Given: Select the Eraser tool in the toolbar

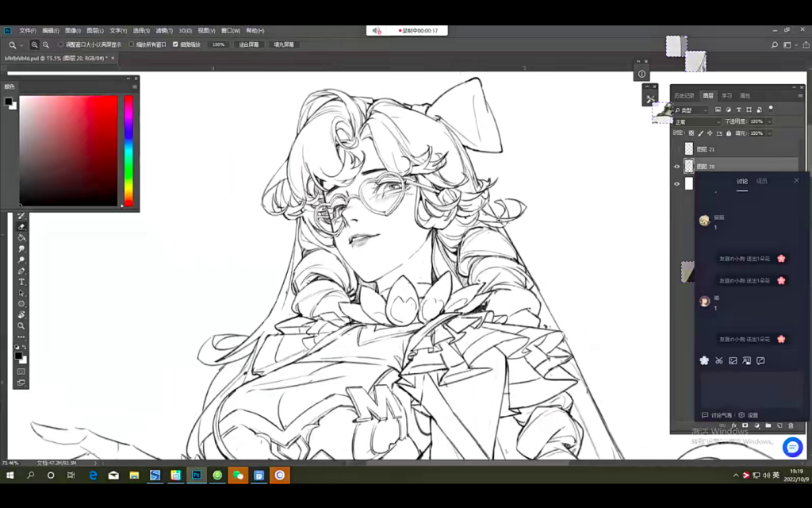Looking at the screenshot, I should (x=21, y=226).
